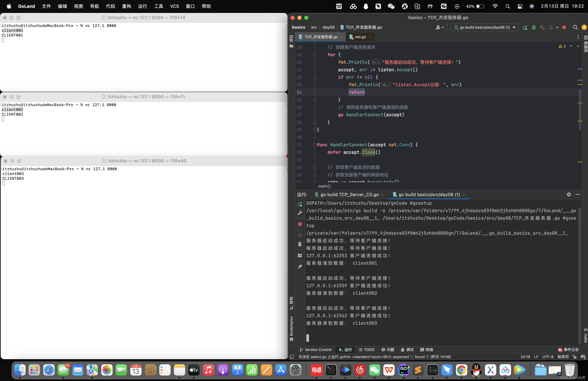Open 终端 terminal tool window button
The height and width of the screenshot is (381, 588).
click(427, 350)
